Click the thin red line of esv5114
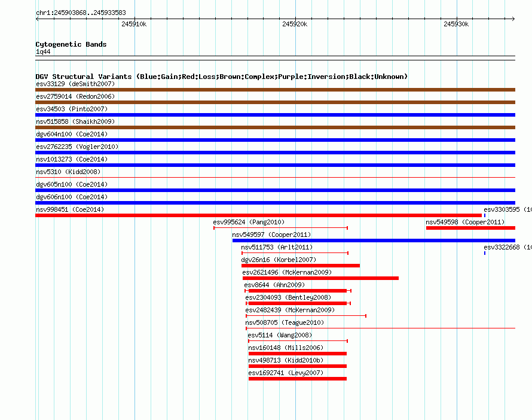Viewport: 532px width, 420px height. (x=298, y=340)
